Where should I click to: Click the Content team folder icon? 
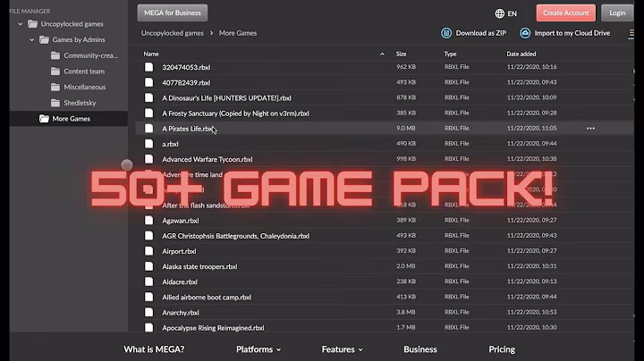pyautogui.click(x=55, y=71)
